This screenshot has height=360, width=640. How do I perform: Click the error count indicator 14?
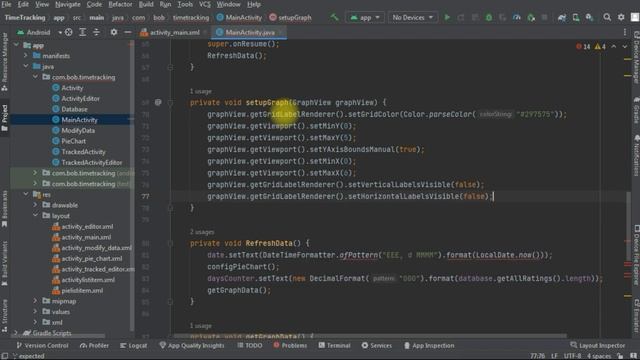pyautogui.click(x=583, y=47)
